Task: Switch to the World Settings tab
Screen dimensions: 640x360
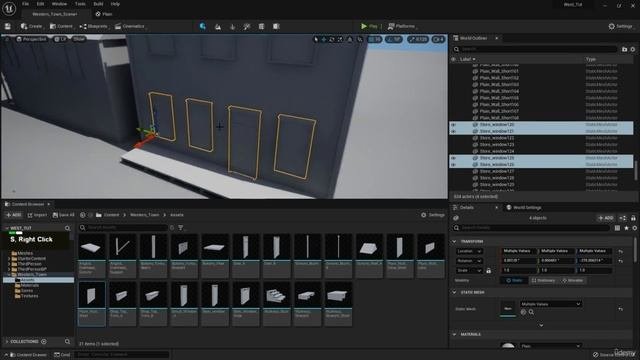Action: click(524, 207)
